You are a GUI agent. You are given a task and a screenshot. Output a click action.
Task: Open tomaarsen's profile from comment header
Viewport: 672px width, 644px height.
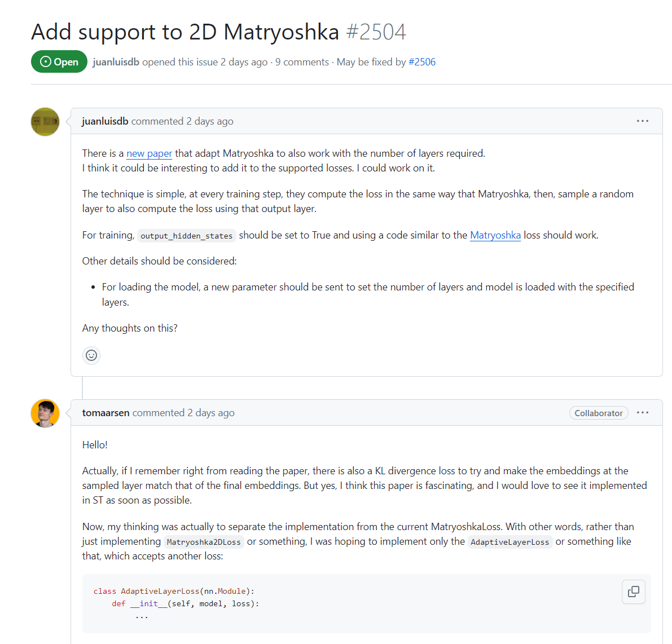tap(106, 413)
